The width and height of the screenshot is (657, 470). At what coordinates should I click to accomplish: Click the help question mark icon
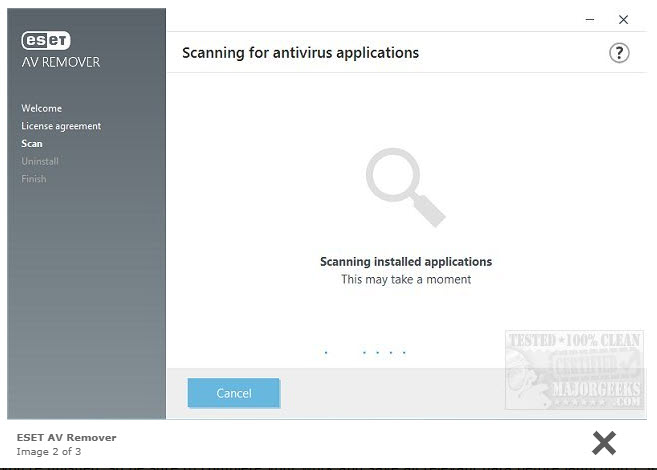tap(619, 53)
